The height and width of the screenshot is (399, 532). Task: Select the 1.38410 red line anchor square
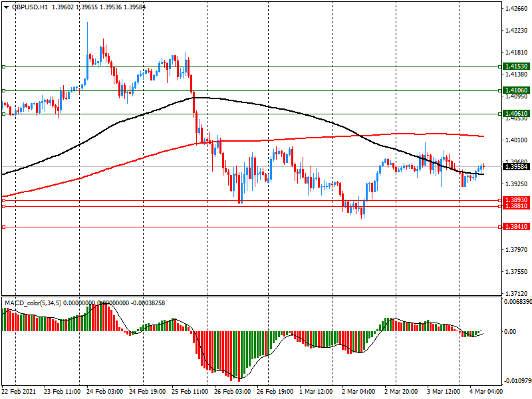(x=3, y=227)
